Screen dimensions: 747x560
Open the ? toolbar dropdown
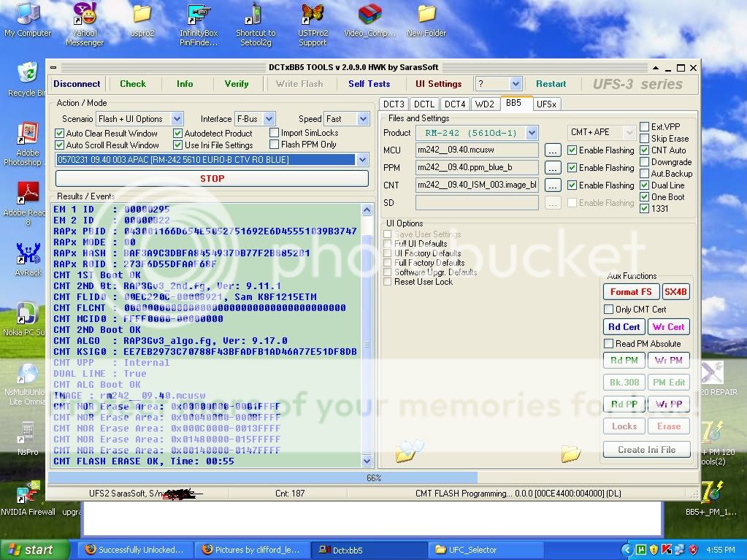coord(516,84)
